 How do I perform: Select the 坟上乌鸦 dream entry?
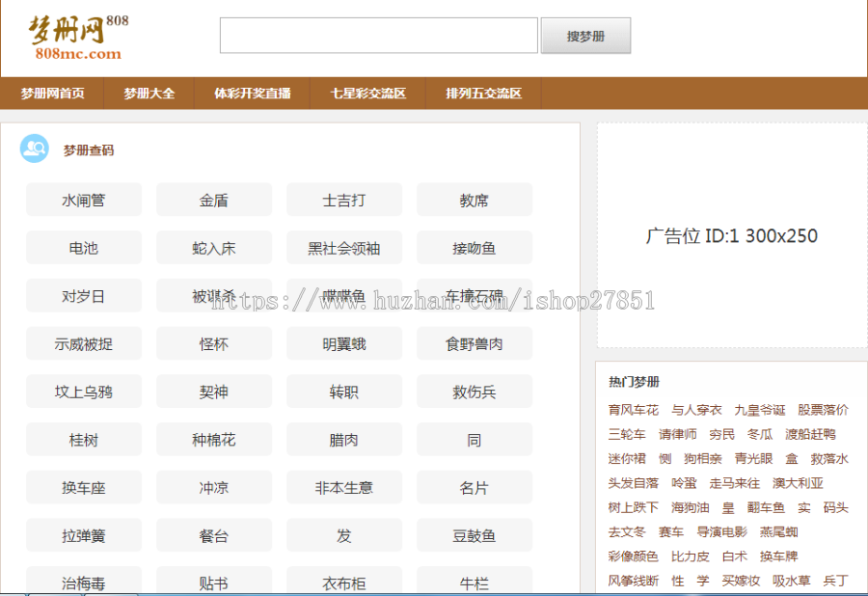[83, 392]
